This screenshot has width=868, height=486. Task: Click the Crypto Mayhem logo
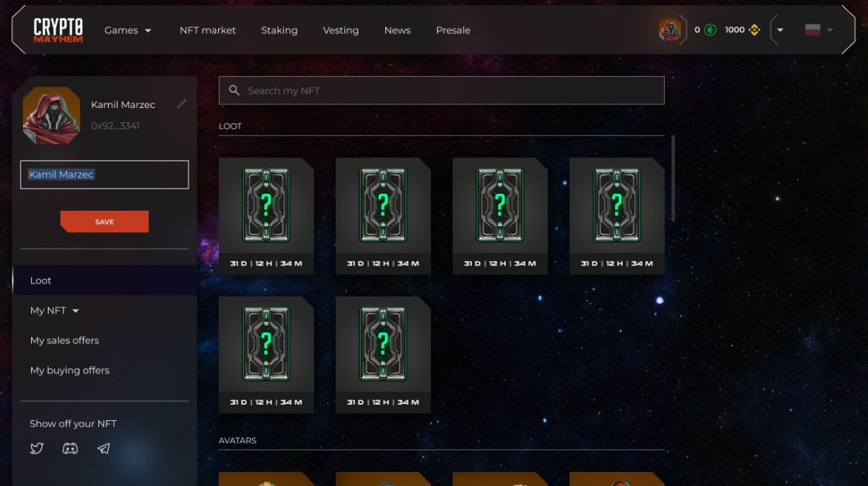(x=58, y=30)
